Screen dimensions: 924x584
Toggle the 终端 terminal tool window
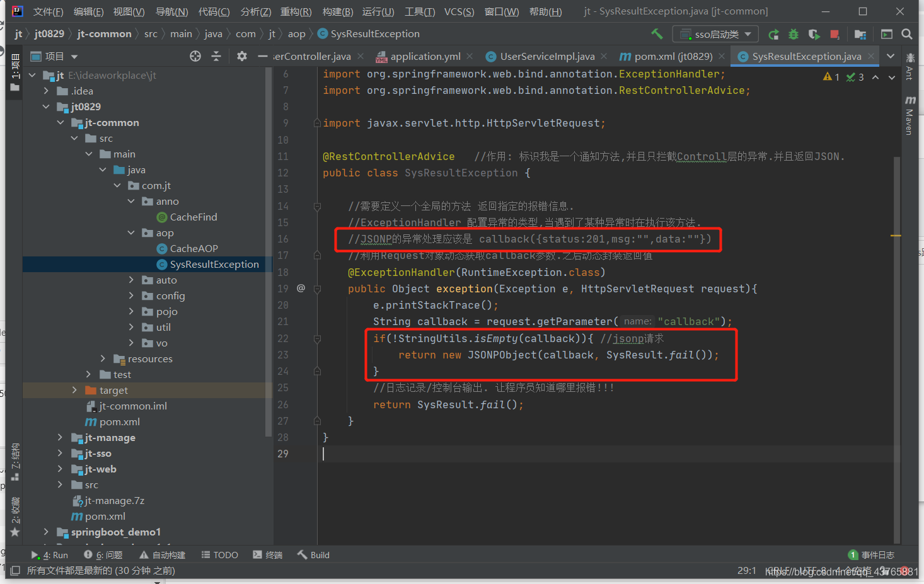point(267,555)
